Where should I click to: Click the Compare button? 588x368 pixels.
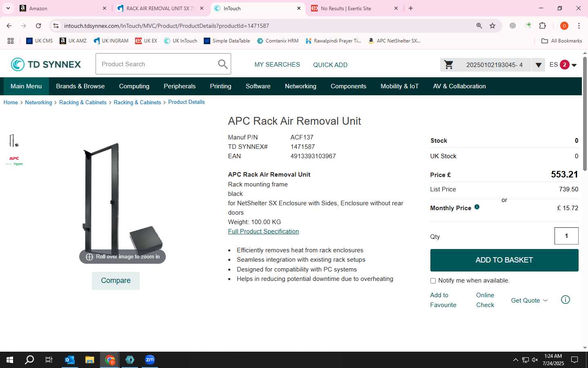click(x=116, y=280)
